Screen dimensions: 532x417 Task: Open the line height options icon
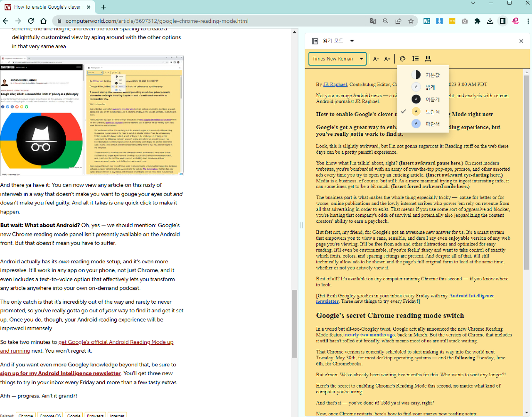click(415, 59)
